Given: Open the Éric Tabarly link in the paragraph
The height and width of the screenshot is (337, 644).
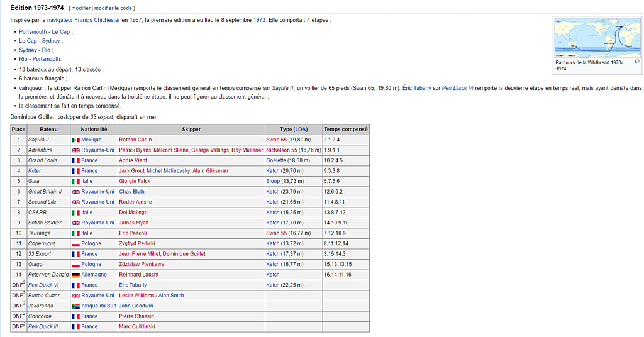Looking at the screenshot, I should 417,88.
